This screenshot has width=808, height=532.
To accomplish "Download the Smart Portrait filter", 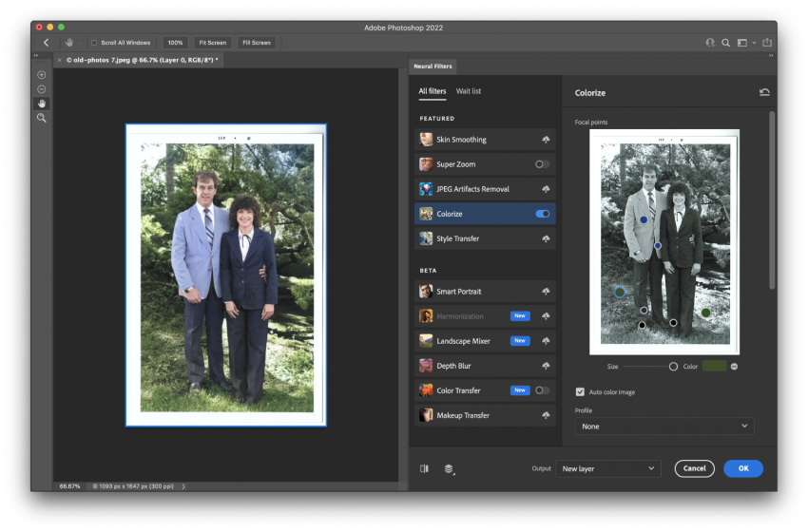I will point(546,292).
